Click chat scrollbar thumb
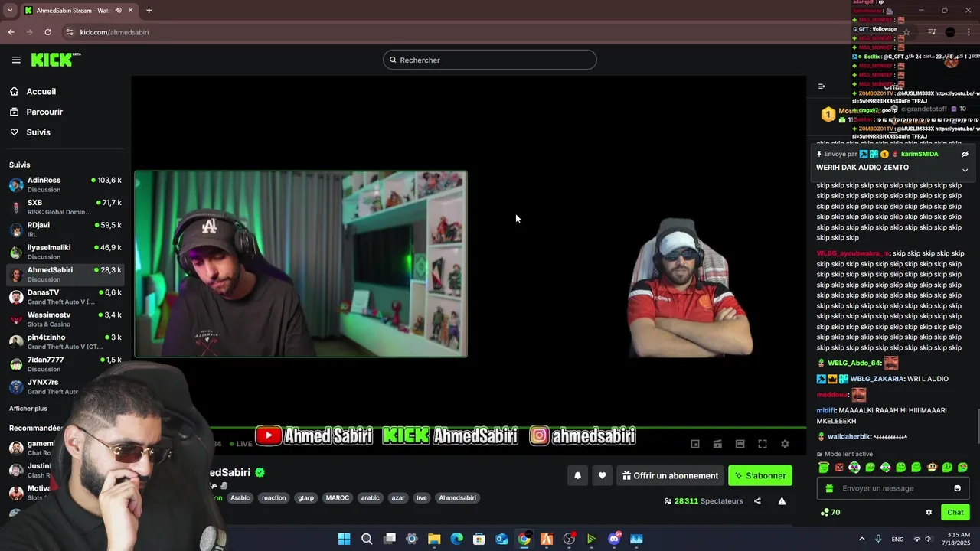The width and height of the screenshot is (980, 551). click(978, 426)
